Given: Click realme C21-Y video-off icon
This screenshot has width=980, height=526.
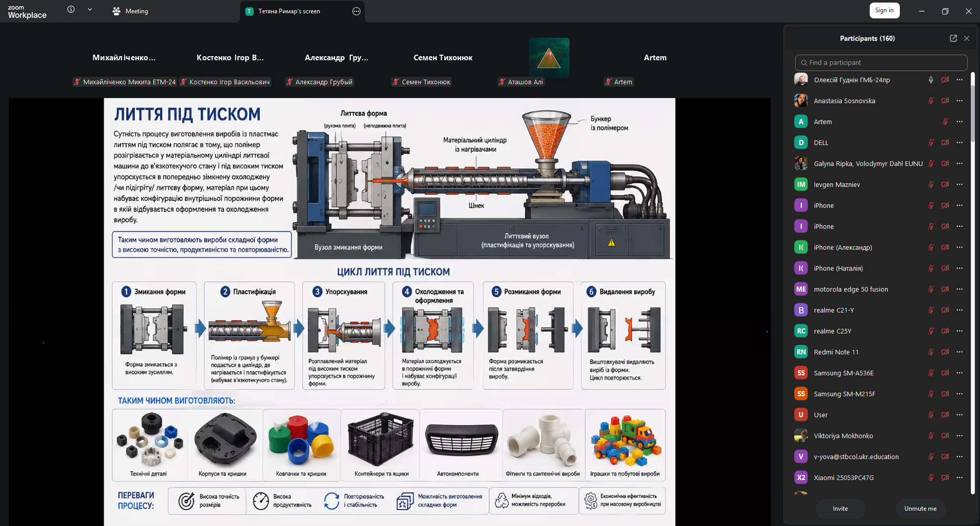Looking at the screenshot, I should [945, 310].
